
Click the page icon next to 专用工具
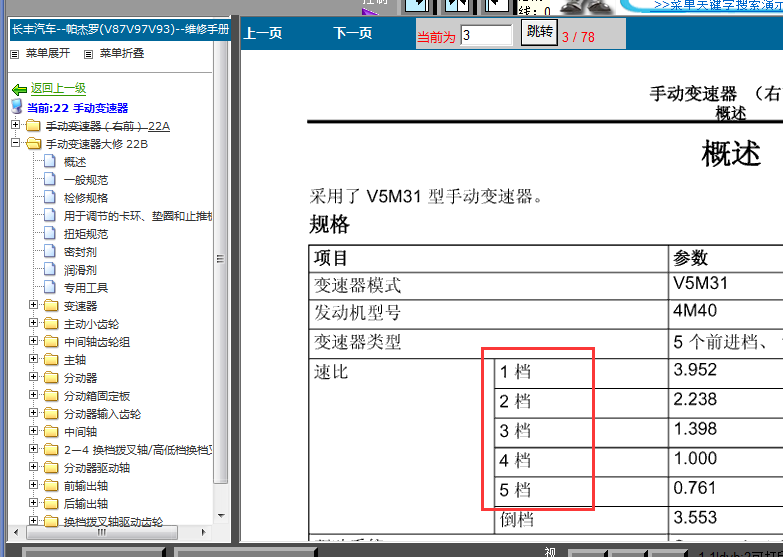pyautogui.click(x=49, y=287)
